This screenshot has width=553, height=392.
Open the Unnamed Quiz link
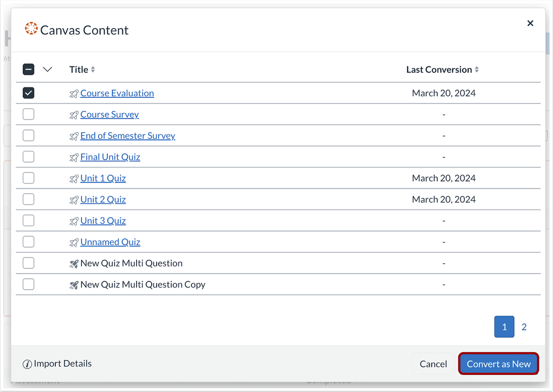(110, 242)
